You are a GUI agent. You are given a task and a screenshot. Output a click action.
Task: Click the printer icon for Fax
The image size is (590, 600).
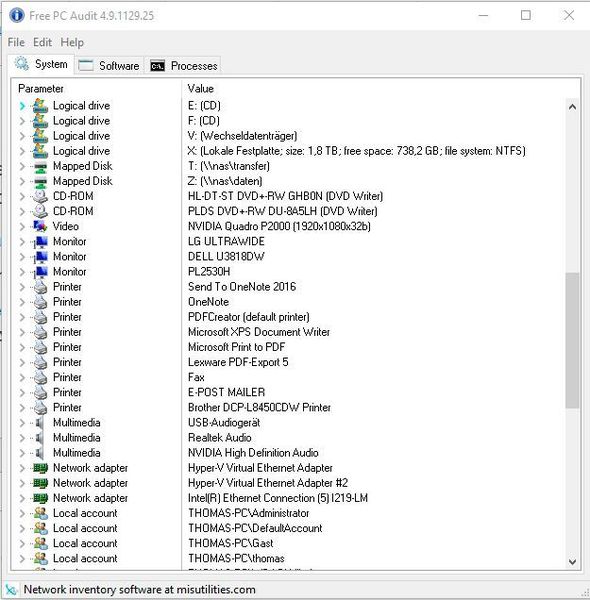[x=40, y=378]
